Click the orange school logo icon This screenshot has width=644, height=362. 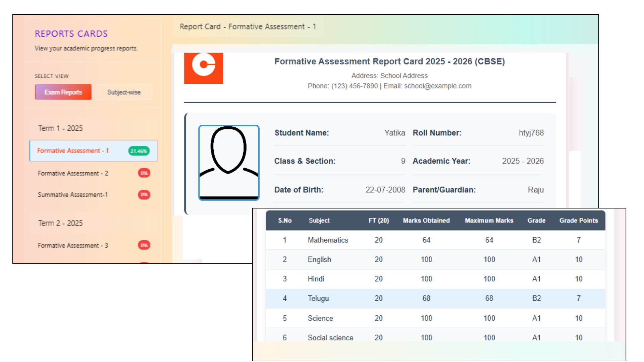coord(203,68)
